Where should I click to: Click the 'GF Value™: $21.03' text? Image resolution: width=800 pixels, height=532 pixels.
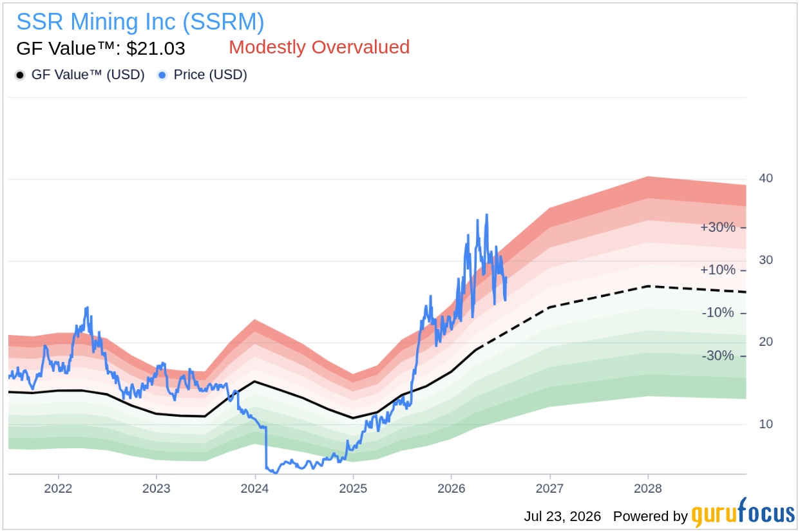(x=100, y=48)
